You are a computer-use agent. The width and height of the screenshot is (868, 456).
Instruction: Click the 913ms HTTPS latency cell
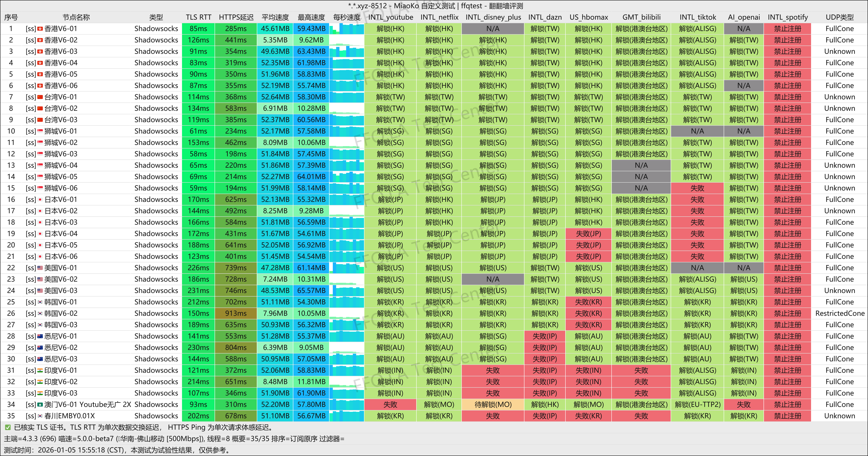(x=236, y=313)
